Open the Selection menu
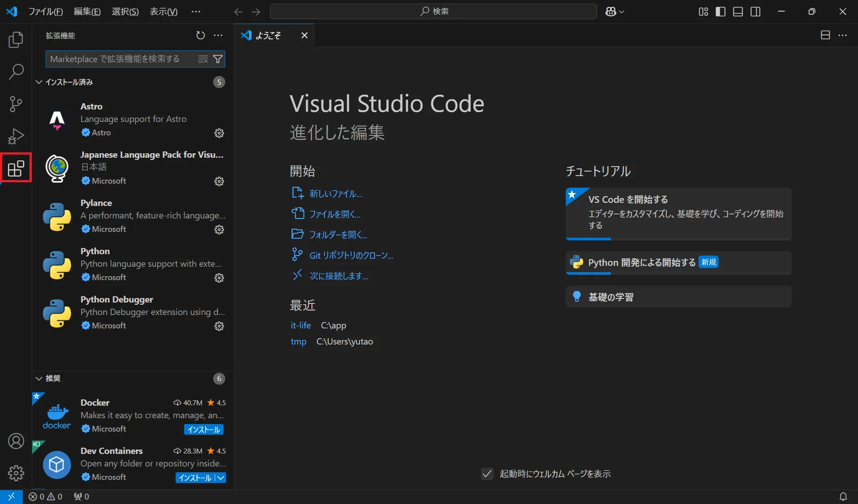Screen dimensions: 858x504 point(125,12)
